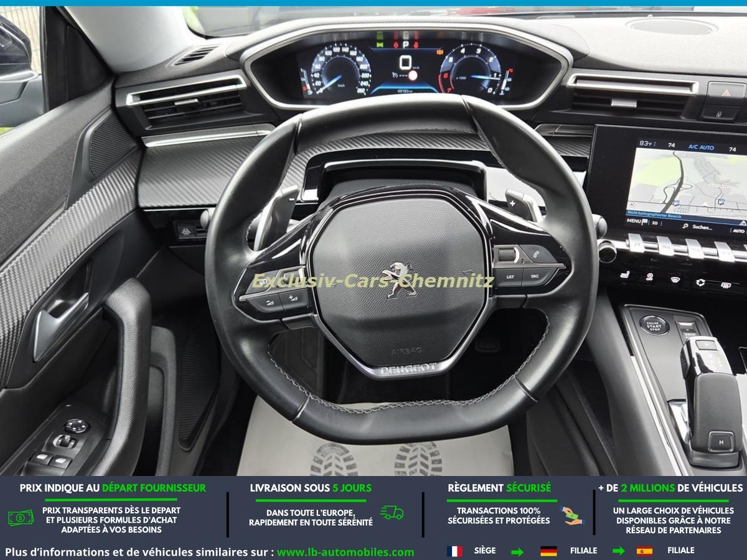Click the Spanish flag in the banner
The image size is (747, 560).
[x=644, y=551]
